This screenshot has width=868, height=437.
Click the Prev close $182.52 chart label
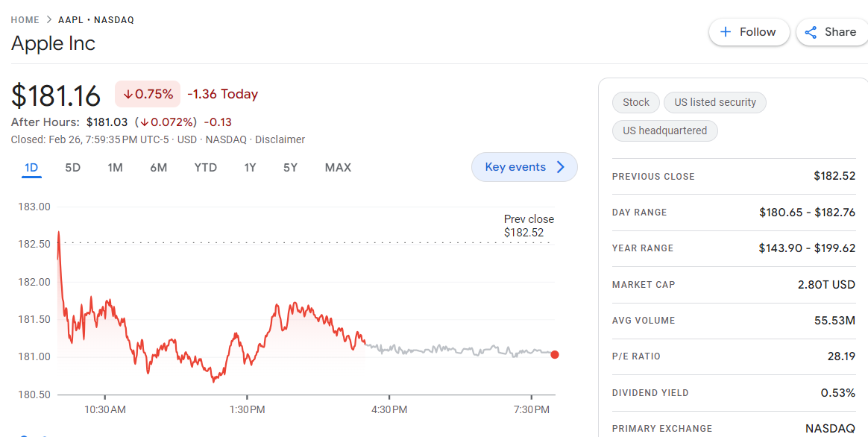click(x=529, y=226)
